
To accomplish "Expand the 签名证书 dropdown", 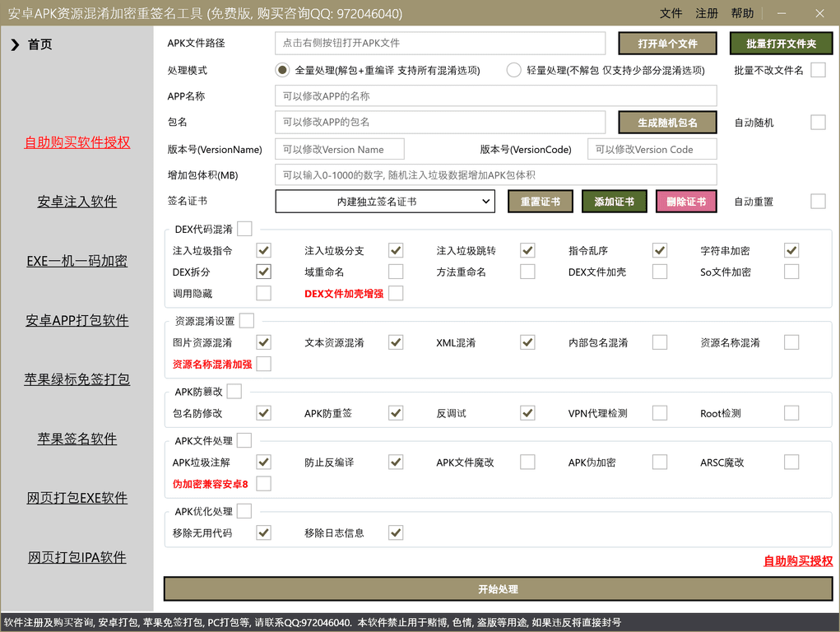I will coord(385,202).
